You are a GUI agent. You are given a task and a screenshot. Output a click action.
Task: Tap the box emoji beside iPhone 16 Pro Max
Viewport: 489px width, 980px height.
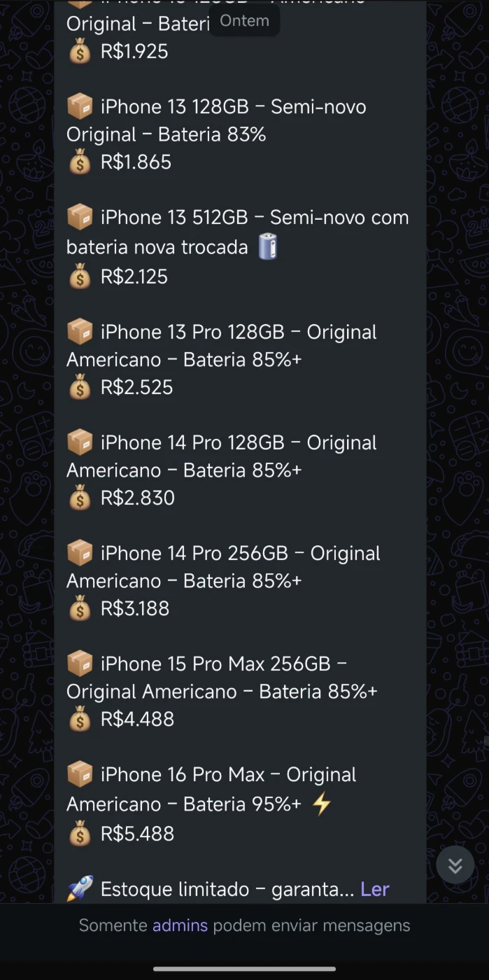(x=80, y=775)
